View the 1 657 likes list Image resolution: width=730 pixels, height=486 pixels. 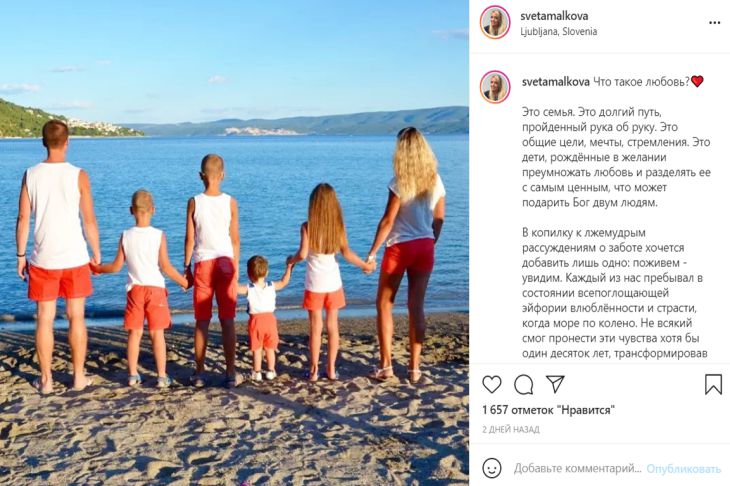[x=548, y=410]
